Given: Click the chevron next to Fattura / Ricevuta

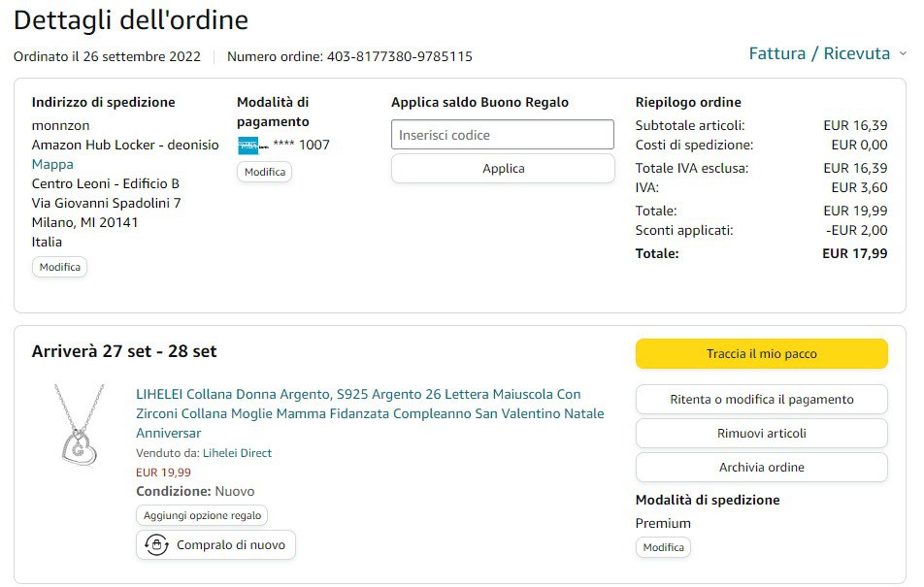Looking at the screenshot, I should 903,53.
